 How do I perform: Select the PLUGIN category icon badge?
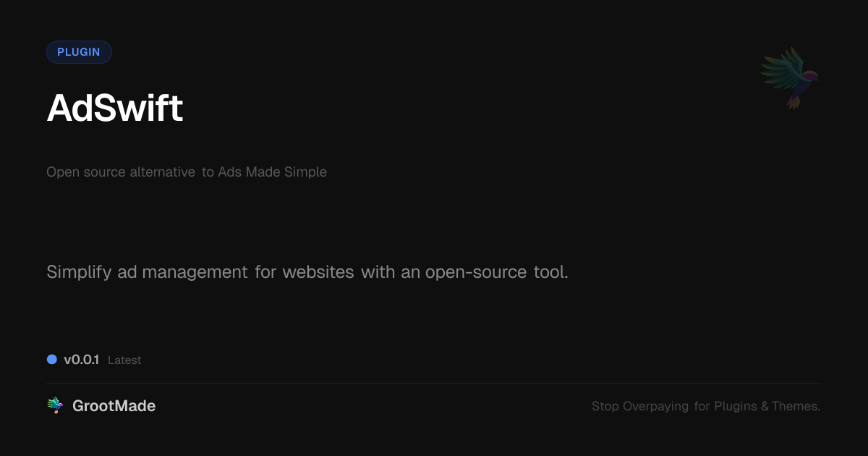79,51
